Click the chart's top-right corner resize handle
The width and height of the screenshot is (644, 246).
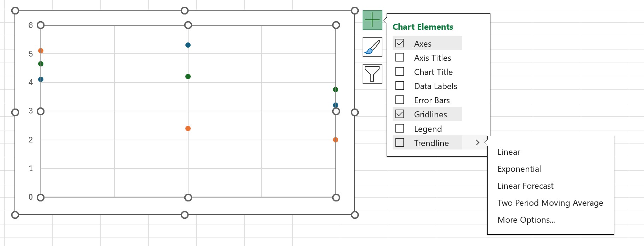pos(355,11)
